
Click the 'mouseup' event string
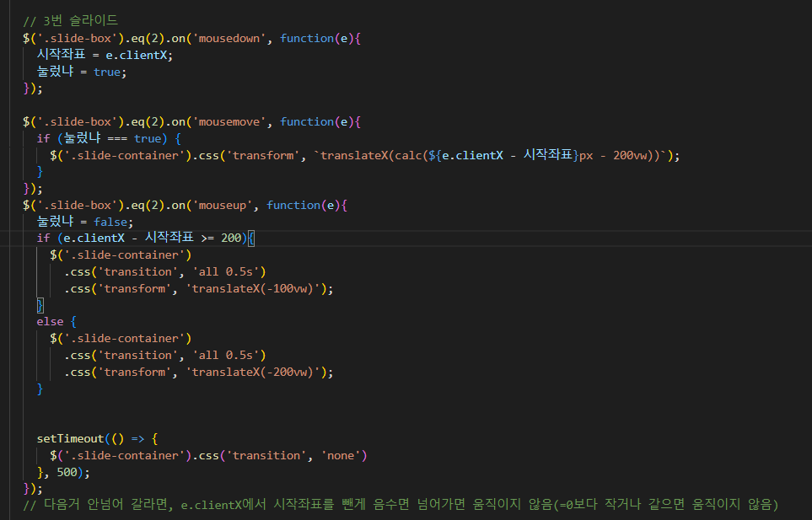(222, 206)
